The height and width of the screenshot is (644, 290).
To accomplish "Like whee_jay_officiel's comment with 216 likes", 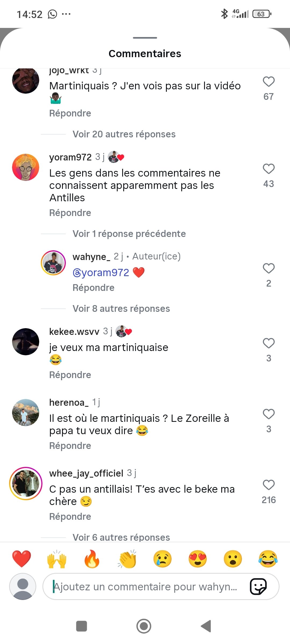I will pyautogui.click(x=269, y=485).
